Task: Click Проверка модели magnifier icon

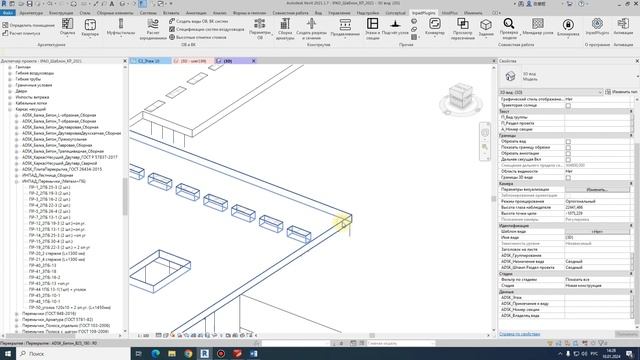Action: (509, 23)
